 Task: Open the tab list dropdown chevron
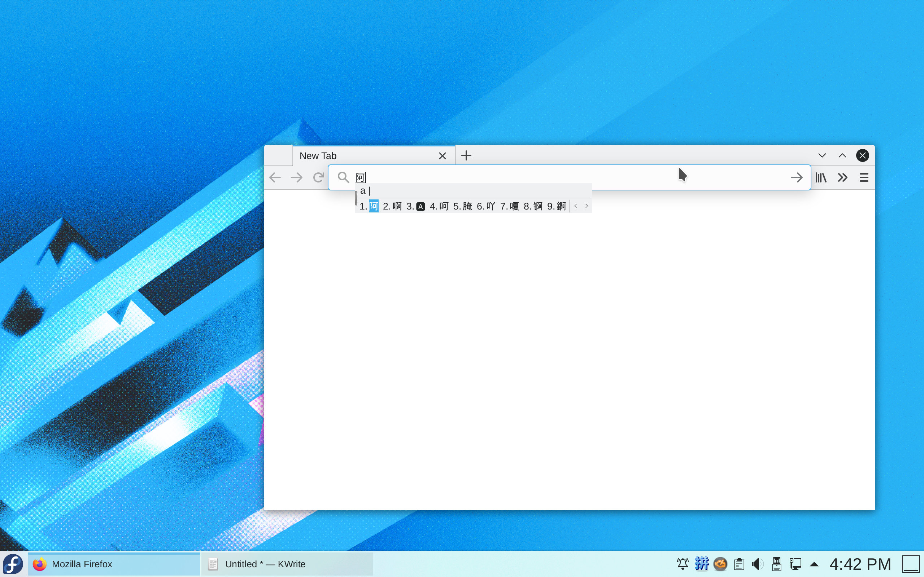822,155
